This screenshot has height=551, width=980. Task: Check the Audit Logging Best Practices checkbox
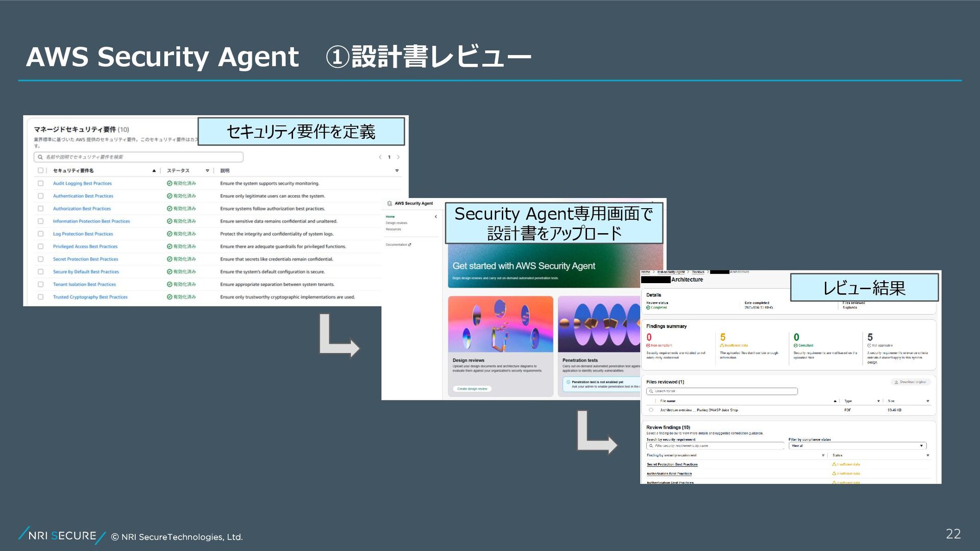[x=40, y=183]
